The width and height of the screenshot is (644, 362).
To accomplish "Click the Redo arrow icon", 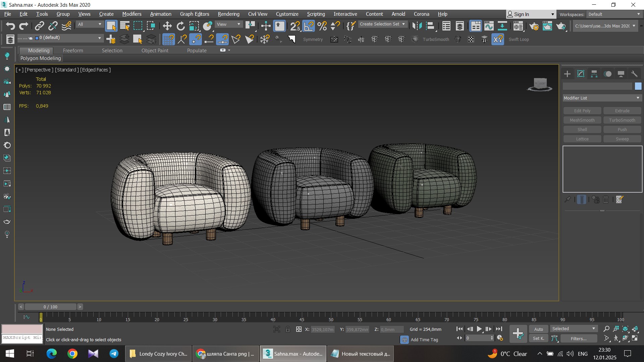I will coord(24,26).
